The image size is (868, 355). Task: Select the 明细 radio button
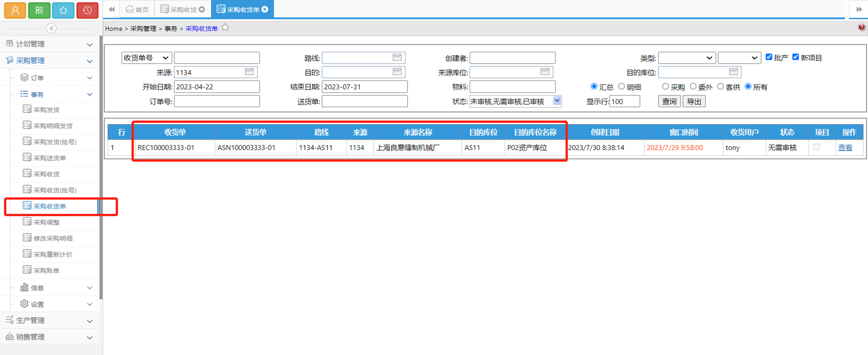pos(622,86)
